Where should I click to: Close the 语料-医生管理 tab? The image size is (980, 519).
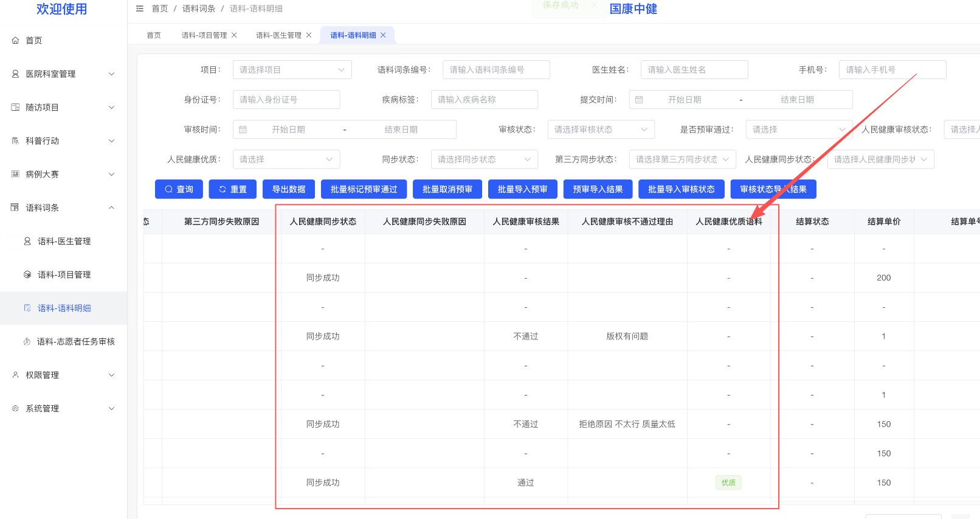(x=309, y=35)
